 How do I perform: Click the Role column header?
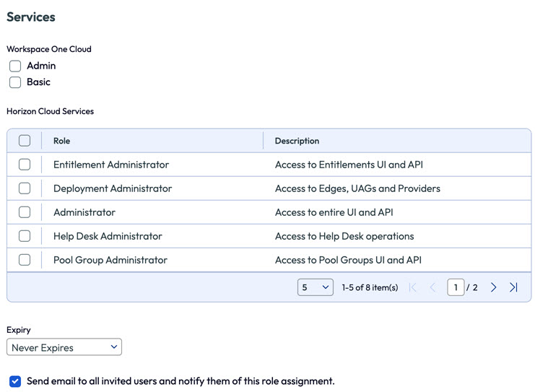(62, 141)
